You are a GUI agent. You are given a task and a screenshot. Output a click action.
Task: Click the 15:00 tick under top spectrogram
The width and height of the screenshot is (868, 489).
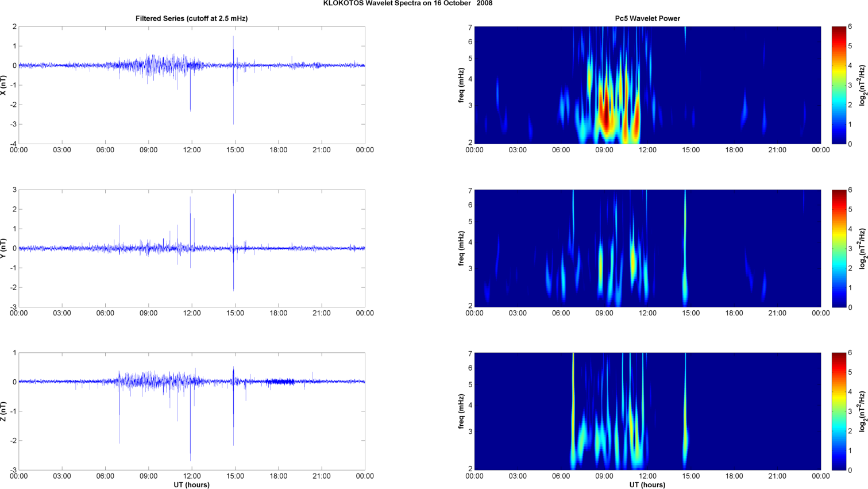[691, 150]
